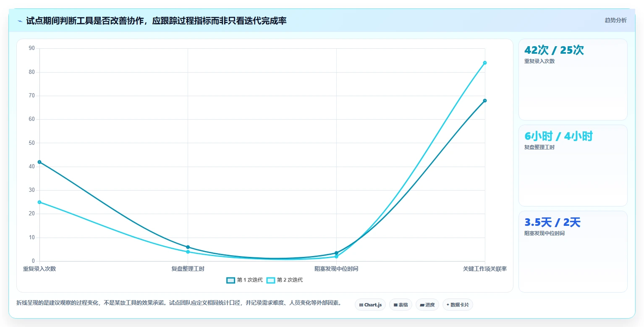Click the 阻塞发现中位时间 caption in the third card
Viewport: 644px width, 327px height.
point(545,233)
